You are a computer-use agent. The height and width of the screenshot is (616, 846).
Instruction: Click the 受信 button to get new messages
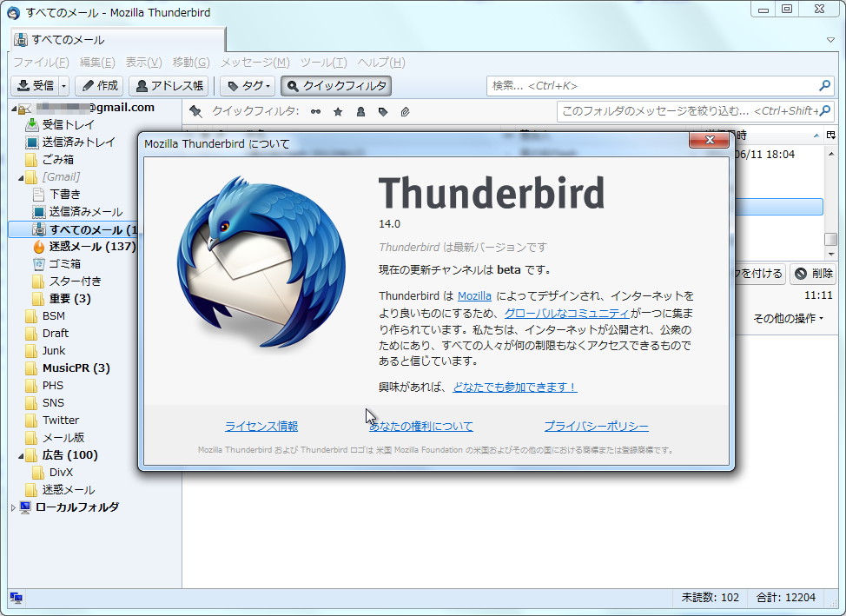click(x=33, y=85)
